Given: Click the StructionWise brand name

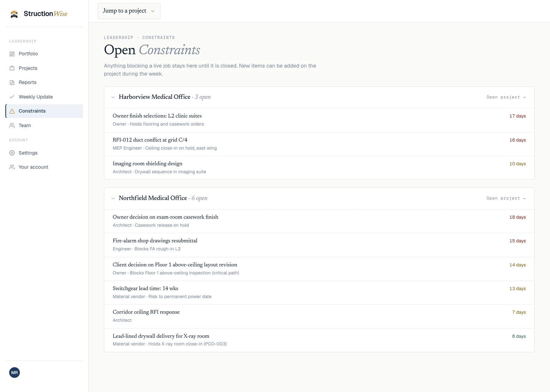Looking at the screenshot, I should point(45,14).
